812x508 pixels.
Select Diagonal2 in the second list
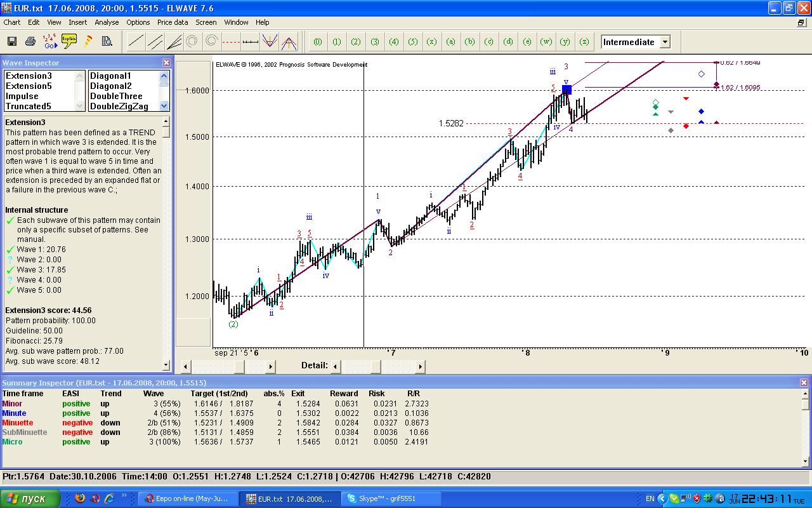pos(111,86)
